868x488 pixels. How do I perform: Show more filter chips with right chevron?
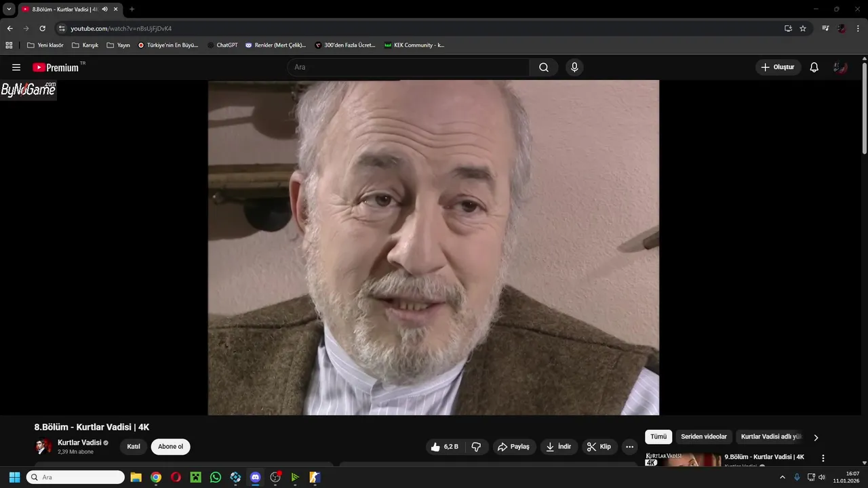click(x=816, y=438)
